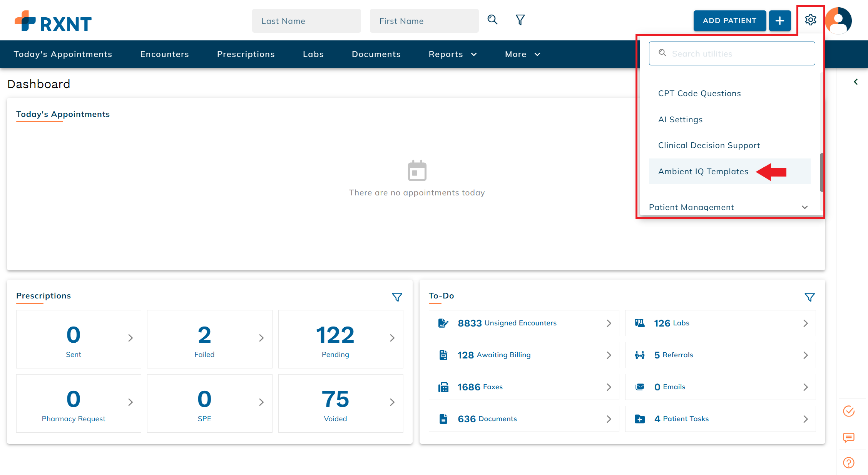Collapse the right side panel chevron
This screenshot has width=868, height=475.
[x=855, y=82]
